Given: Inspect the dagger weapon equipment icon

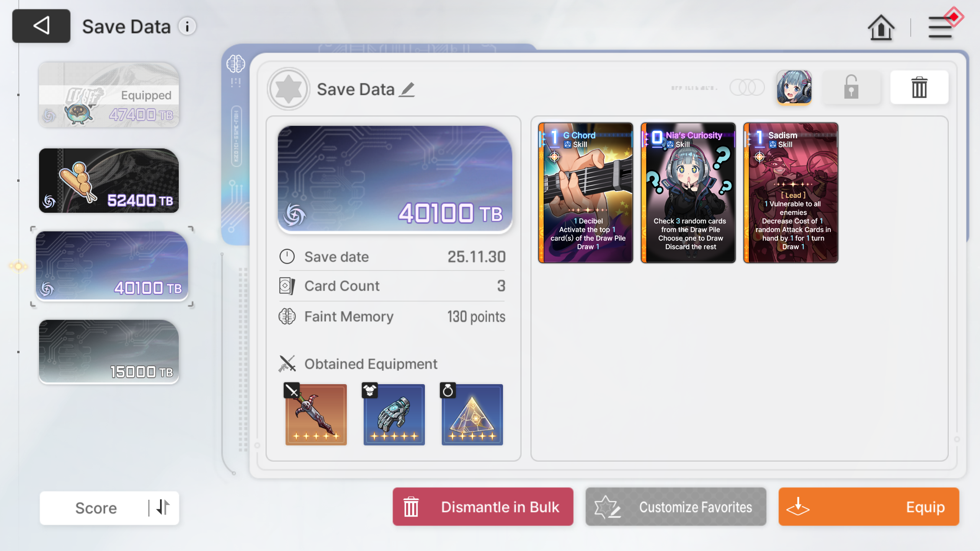Looking at the screenshot, I should click(x=315, y=414).
